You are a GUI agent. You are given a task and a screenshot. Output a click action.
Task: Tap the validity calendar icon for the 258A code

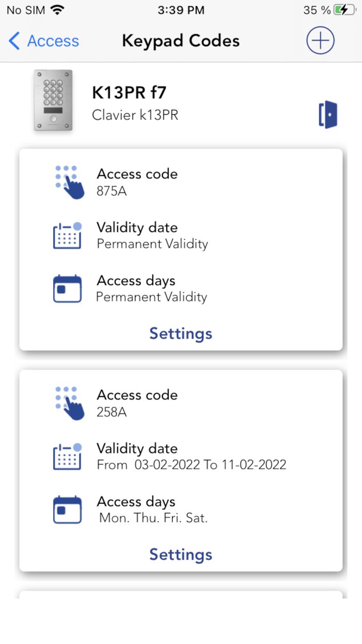[67, 456]
